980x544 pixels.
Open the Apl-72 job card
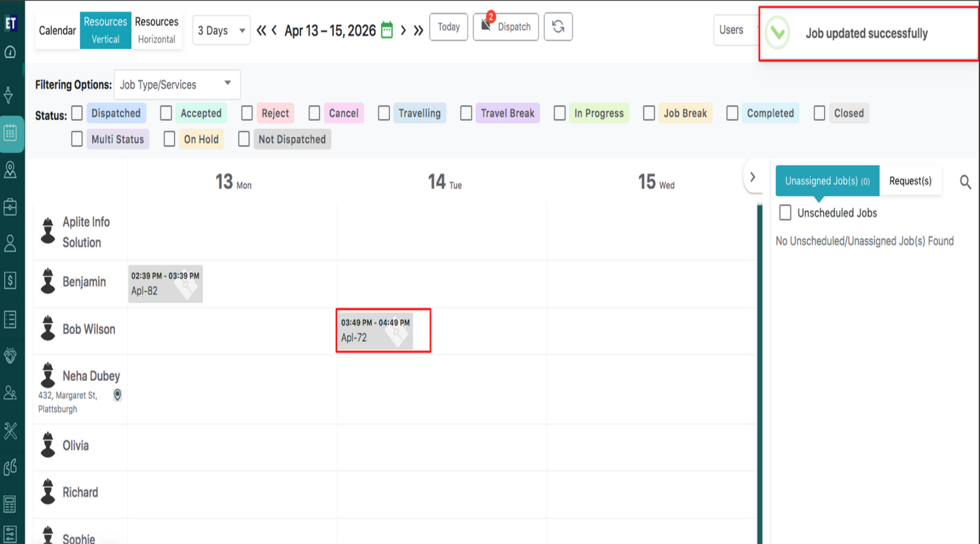[375, 331]
